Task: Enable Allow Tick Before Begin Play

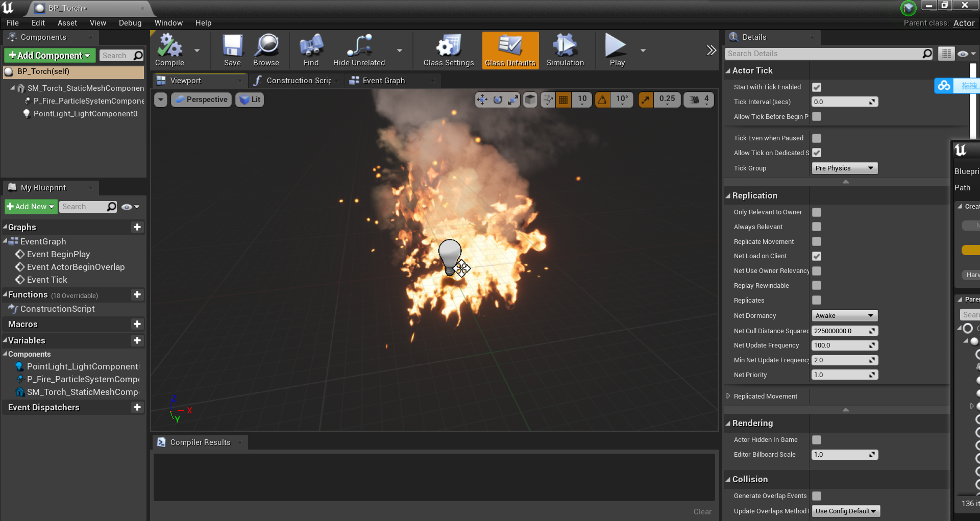Action: [817, 116]
